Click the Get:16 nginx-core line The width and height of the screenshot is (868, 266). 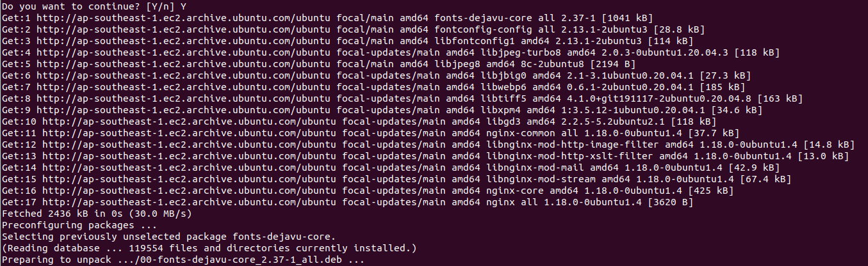(x=366, y=191)
